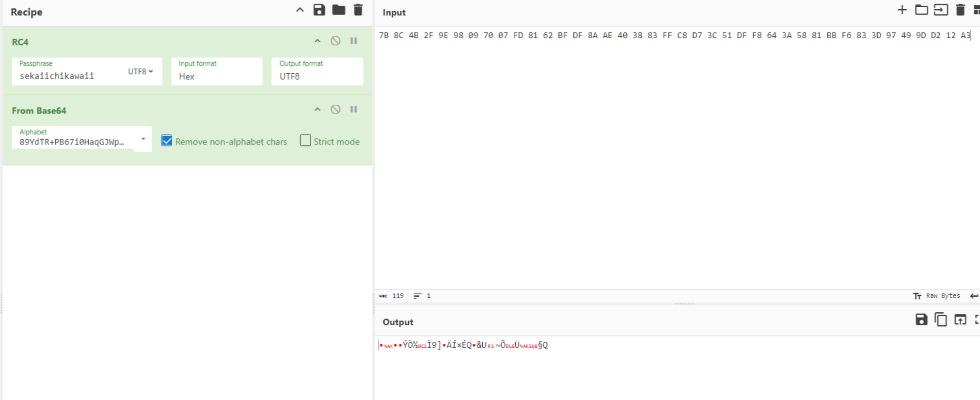Save the recipe with the disk icon

319,10
